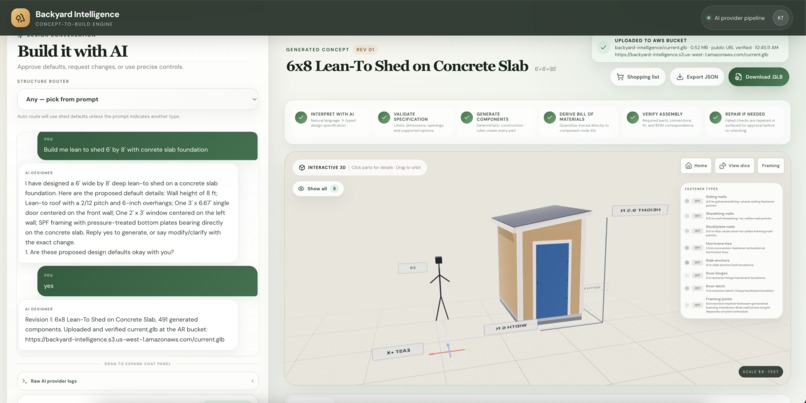Click the chevron on Raw AI provider logs
Screen dimensions: 806x403
coord(252,381)
